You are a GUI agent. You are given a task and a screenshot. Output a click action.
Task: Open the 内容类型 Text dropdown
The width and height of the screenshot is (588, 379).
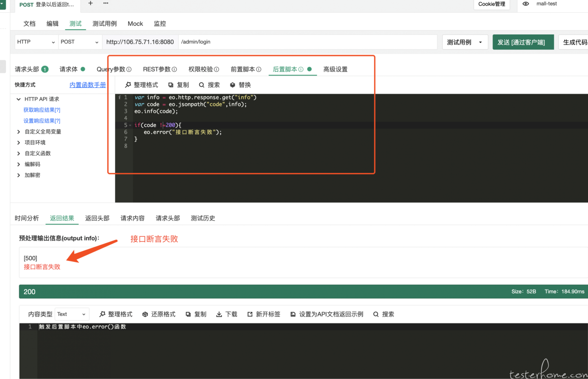point(72,314)
